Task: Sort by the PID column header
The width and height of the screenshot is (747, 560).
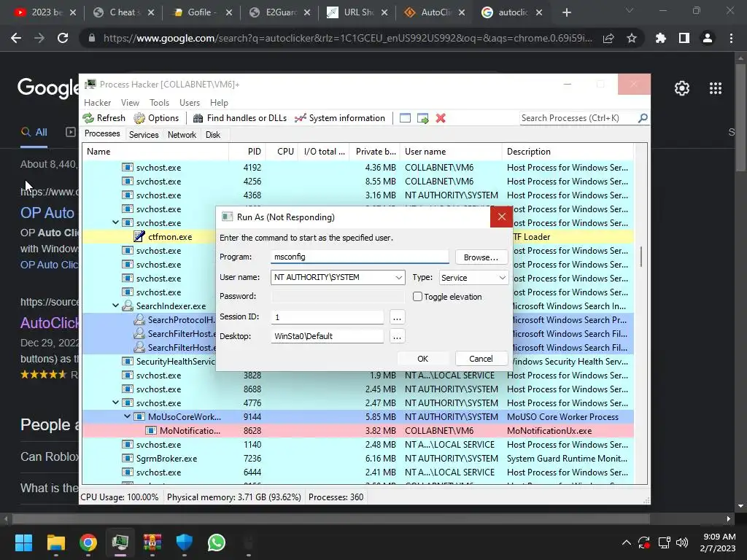Action: (x=247, y=152)
